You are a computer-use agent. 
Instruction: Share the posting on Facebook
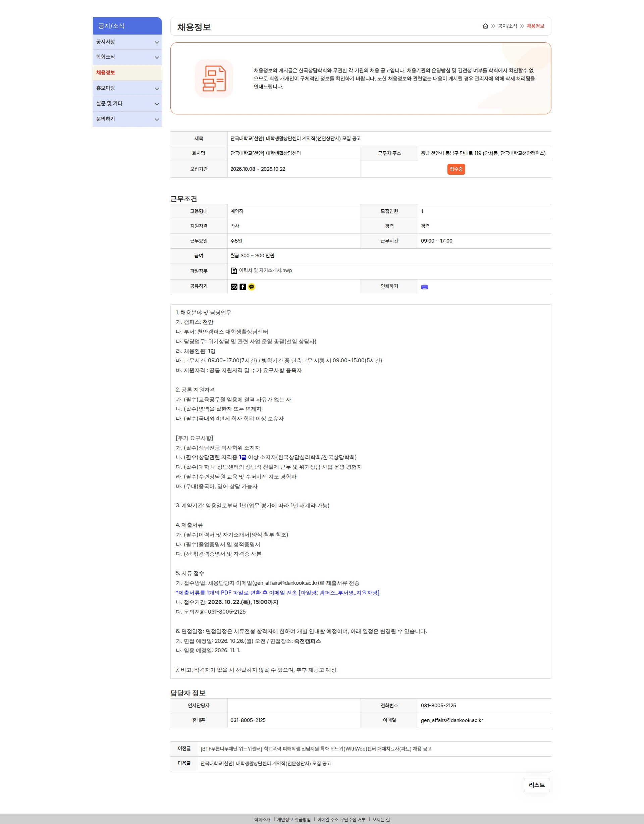(243, 287)
